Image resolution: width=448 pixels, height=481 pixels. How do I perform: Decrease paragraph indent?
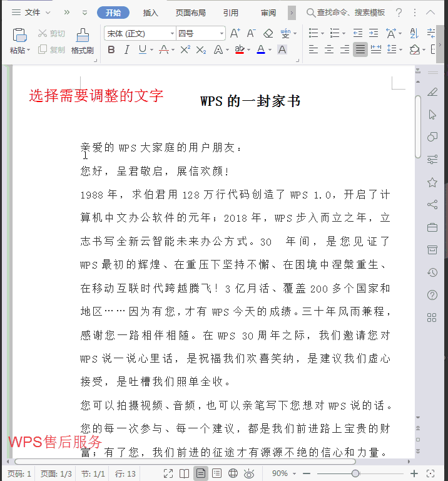point(358,33)
